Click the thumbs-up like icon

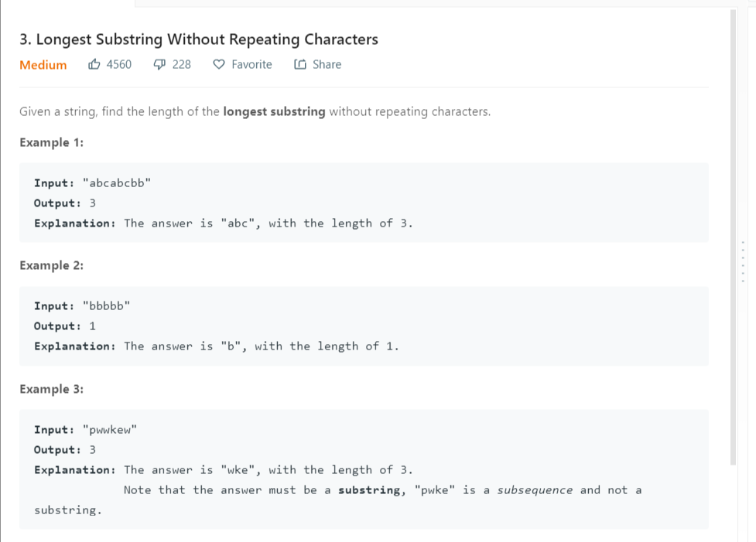click(94, 64)
